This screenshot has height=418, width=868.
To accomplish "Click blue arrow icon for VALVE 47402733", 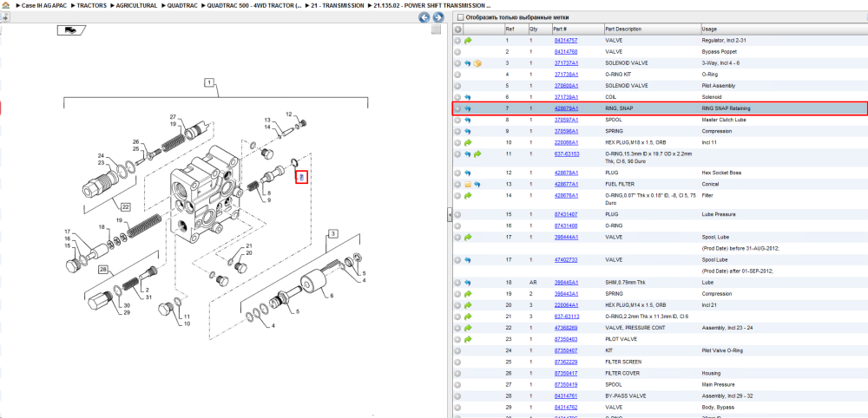I will [x=468, y=259].
